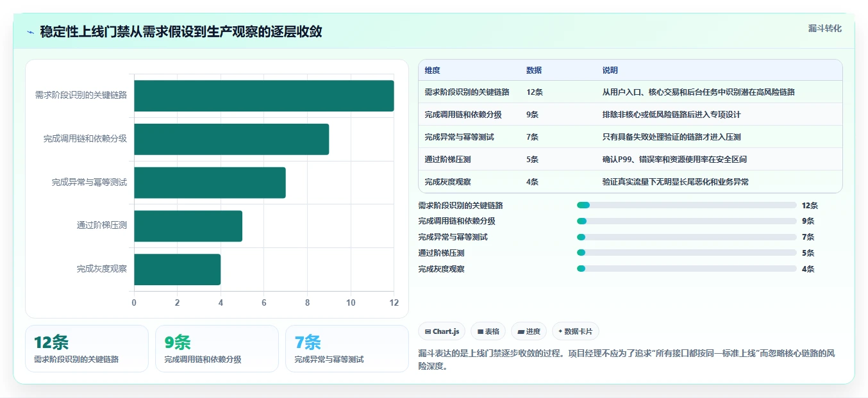Screen dimensions: 868x398
Task: Click the 需求阶段识别的关键链路 progress bar
Action: [x=687, y=205]
